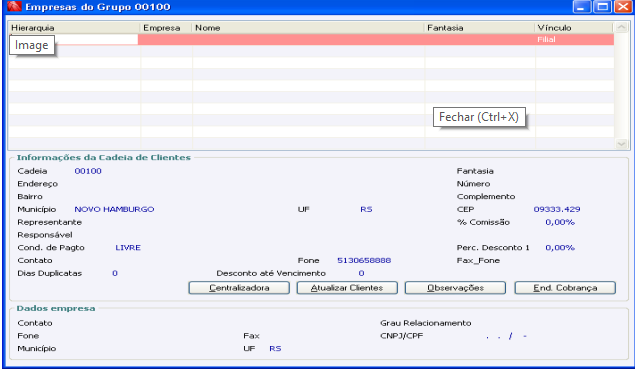
Task: Click the Fantasia column header
Action: point(479,28)
